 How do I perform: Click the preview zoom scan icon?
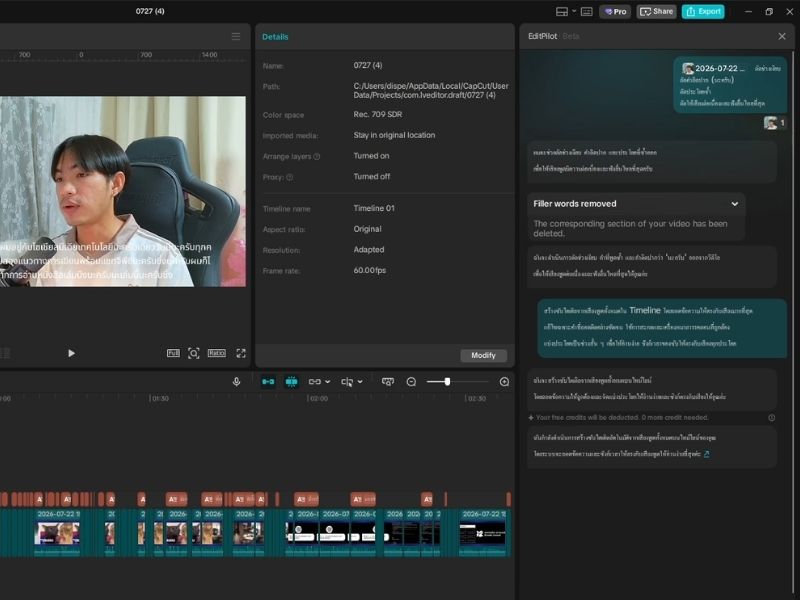pyautogui.click(x=193, y=353)
